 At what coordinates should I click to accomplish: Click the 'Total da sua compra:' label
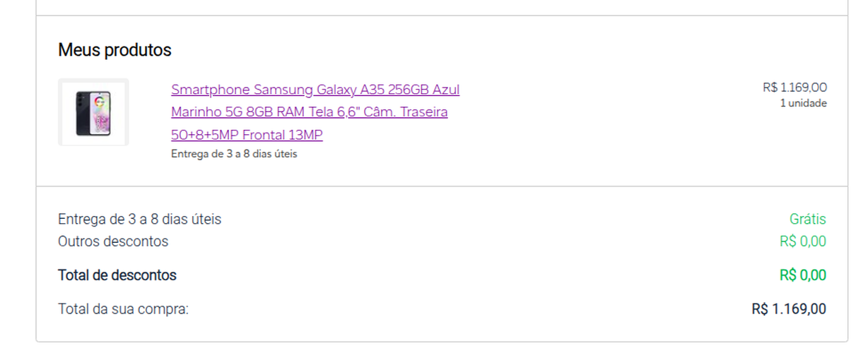123,309
